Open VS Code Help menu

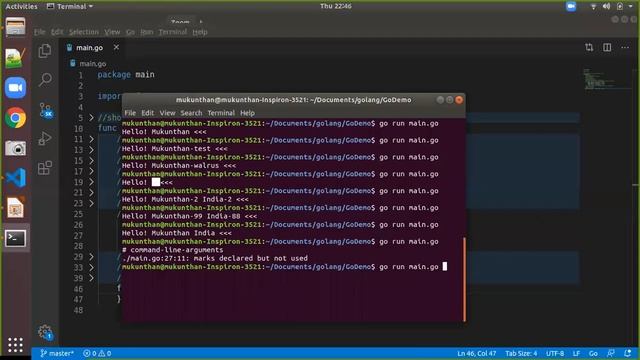[x=200, y=32]
